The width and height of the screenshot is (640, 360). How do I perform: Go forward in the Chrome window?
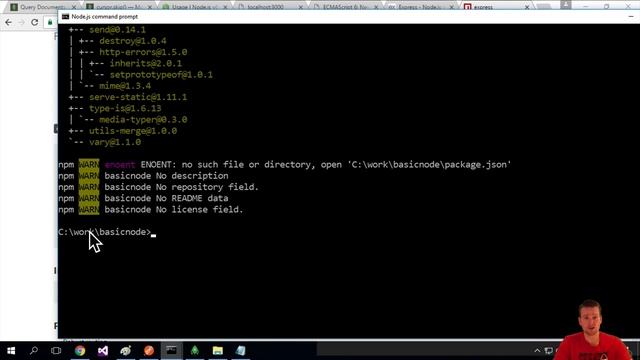click(22, 22)
